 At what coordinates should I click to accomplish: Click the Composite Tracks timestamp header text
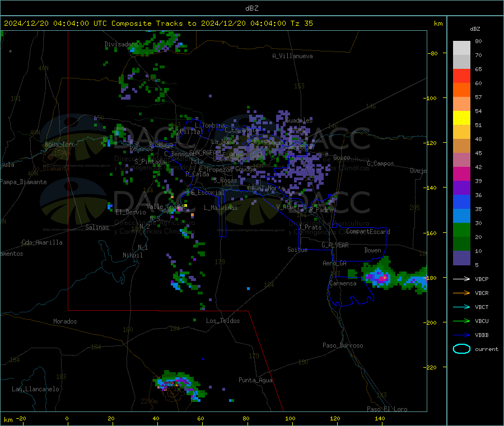pos(158,24)
